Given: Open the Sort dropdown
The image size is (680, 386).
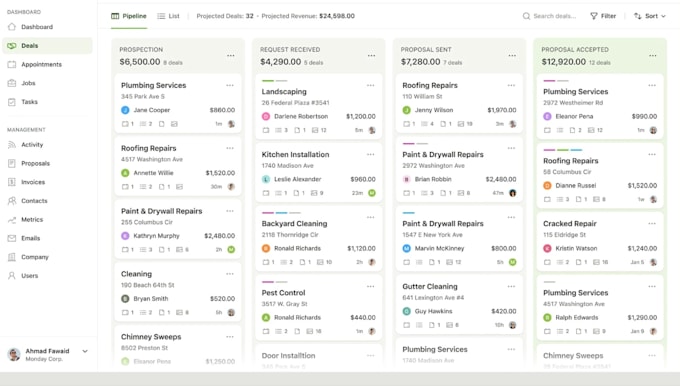Looking at the screenshot, I should tap(650, 16).
